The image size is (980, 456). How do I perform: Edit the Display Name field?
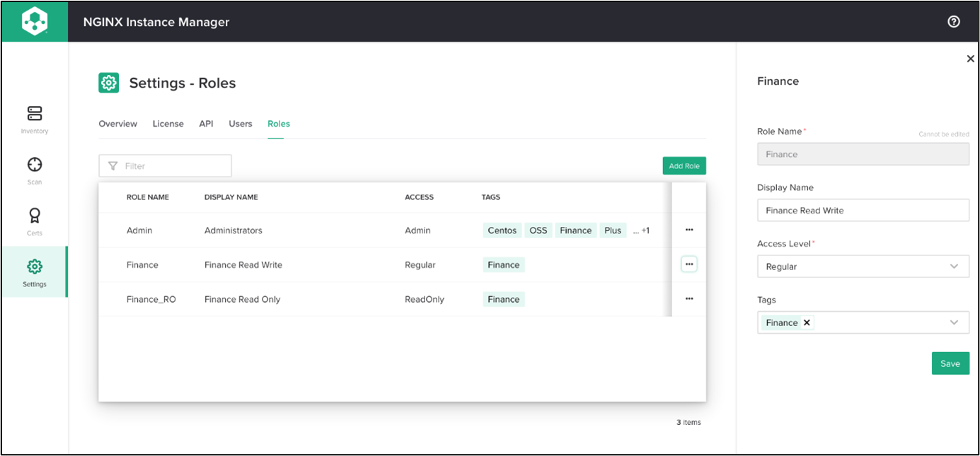coord(863,210)
